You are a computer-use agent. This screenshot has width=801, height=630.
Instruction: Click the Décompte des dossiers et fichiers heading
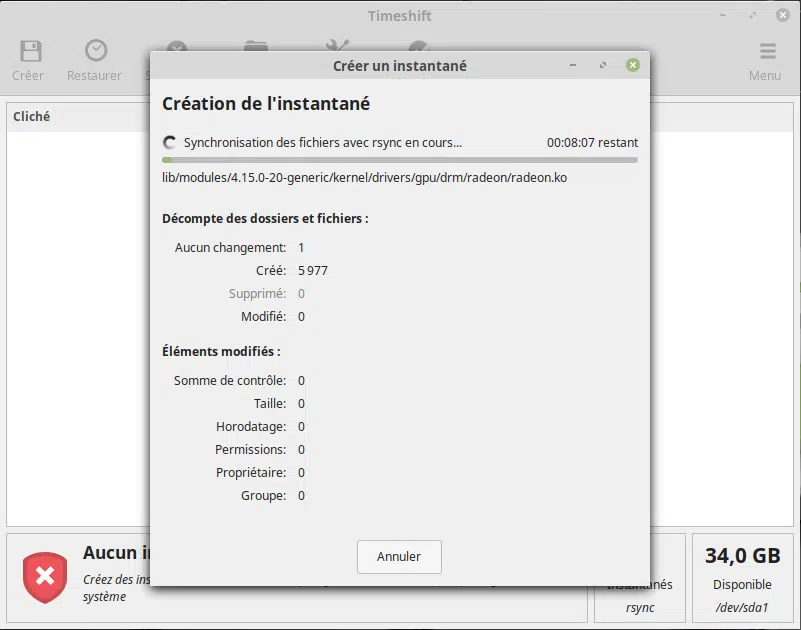point(265,219)
